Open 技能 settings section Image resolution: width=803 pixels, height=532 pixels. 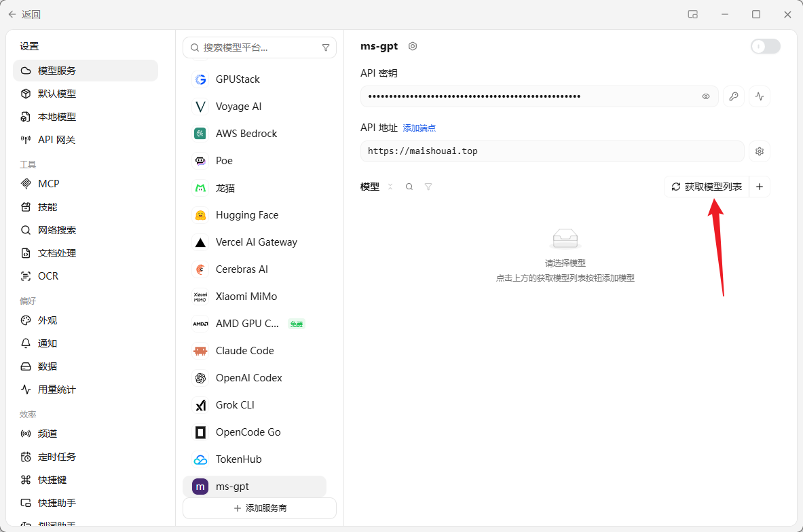pos(86,207)
